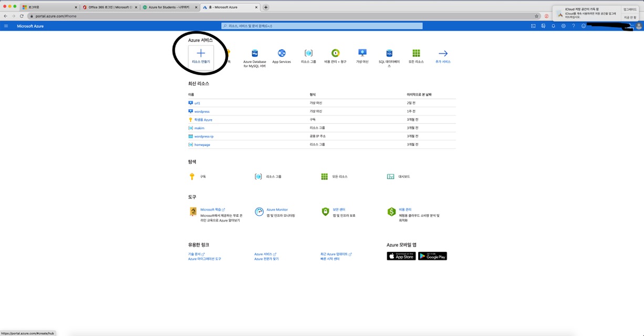Click the Google Play download badge
This screenshot has width=644, height=336.
point(432,256)
